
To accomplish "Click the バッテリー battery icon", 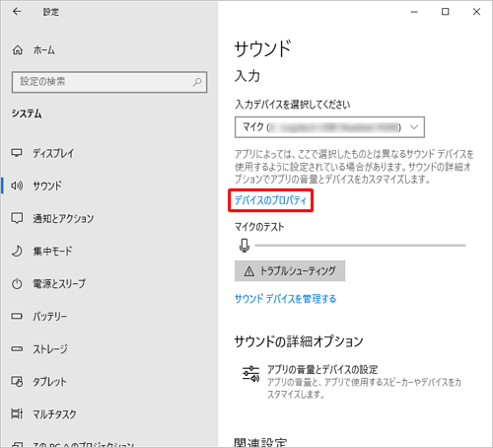I will click(x=17, y=316).
